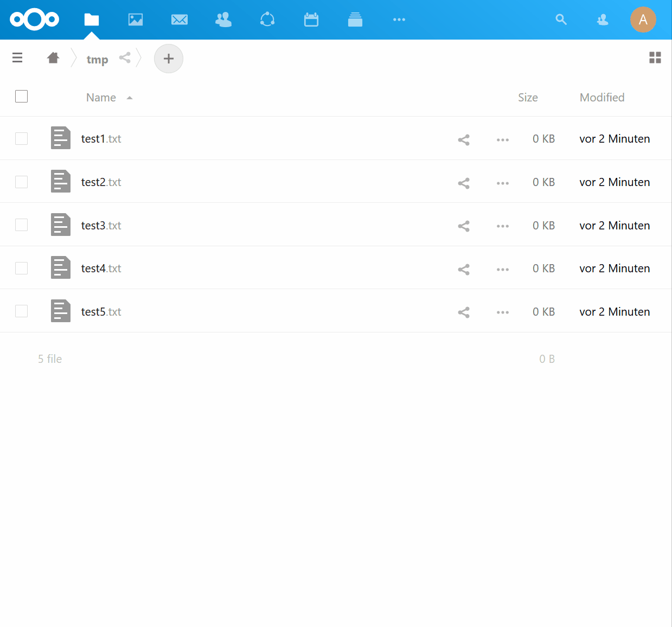
Task: Open the file test4.txt
Action: coord(101,268)
